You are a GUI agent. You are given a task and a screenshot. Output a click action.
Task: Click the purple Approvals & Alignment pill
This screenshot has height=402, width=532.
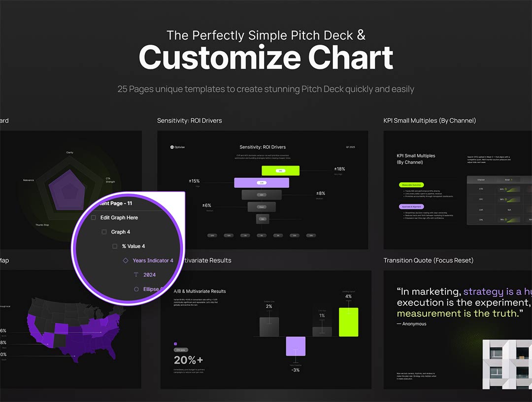pyautogui.click(x=412, y=207)
